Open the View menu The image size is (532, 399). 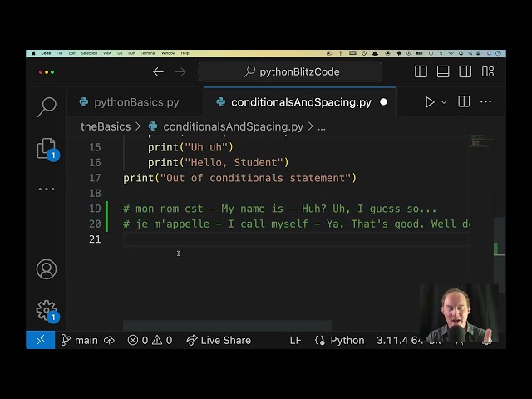pos(107,53)
